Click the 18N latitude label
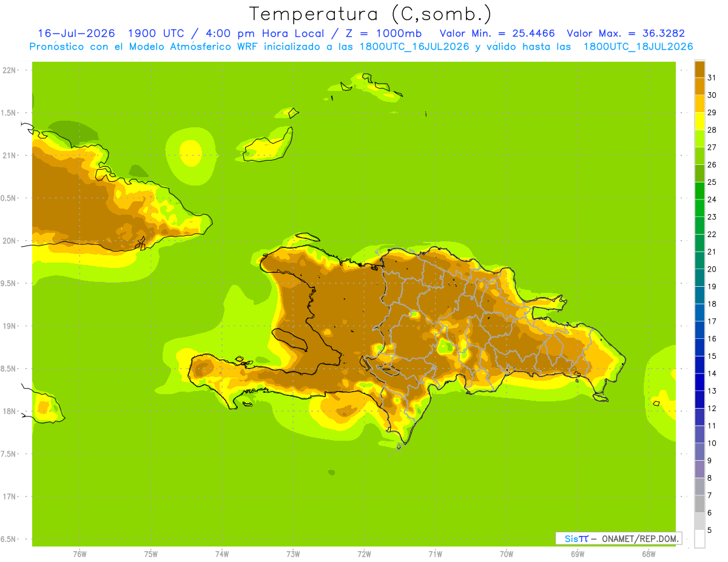This screenshot has width=728, height=562. click(9, 412)
